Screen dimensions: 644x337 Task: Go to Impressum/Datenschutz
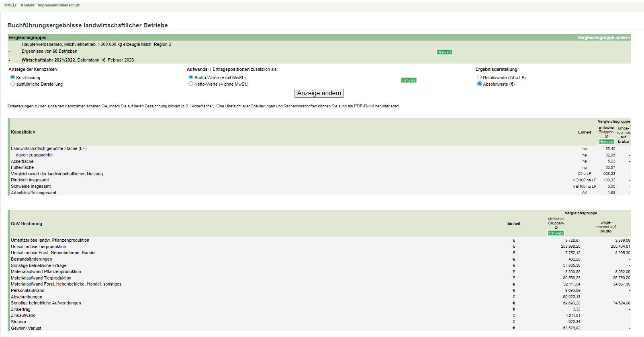[x=59, y=5]
